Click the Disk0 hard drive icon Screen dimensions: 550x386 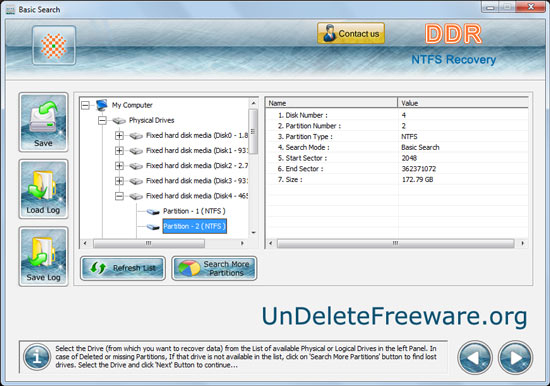(136, 136)
